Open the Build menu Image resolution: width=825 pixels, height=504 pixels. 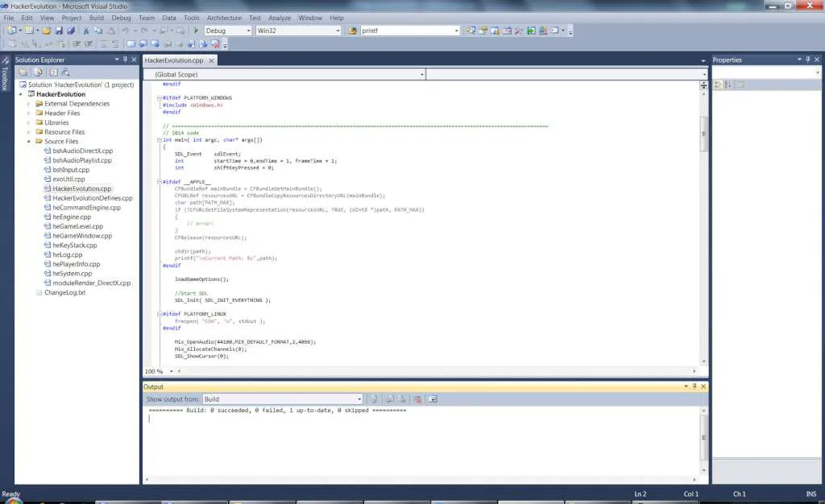(97, 18)
